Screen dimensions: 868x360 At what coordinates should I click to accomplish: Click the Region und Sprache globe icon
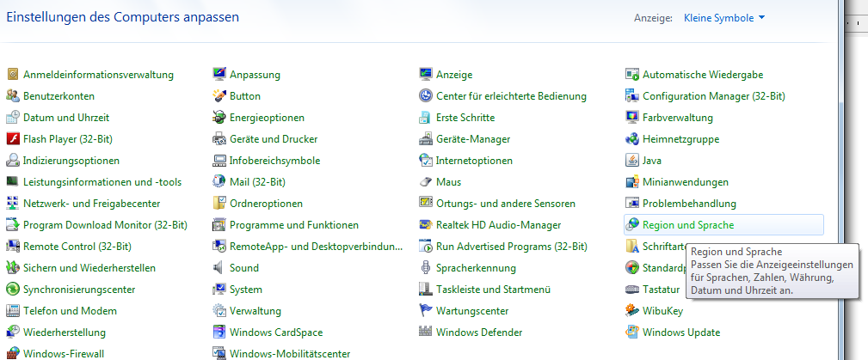pos(632,225)
